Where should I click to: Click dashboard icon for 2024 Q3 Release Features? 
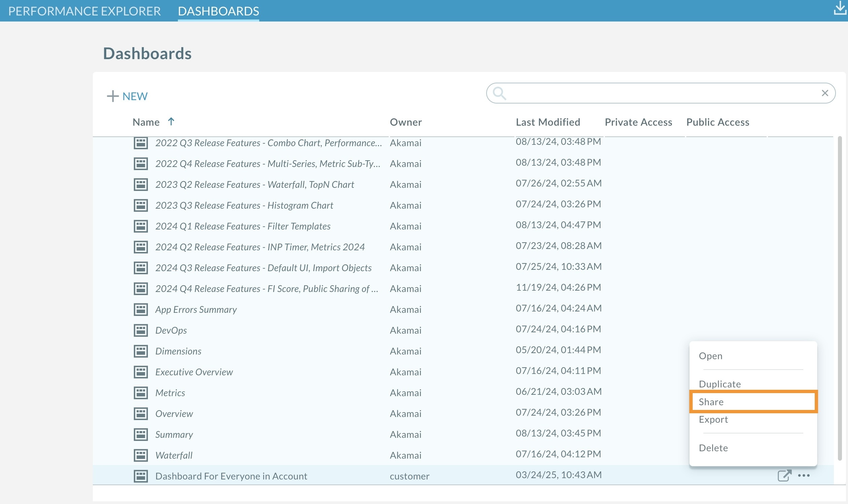click(x=141, y=268)
